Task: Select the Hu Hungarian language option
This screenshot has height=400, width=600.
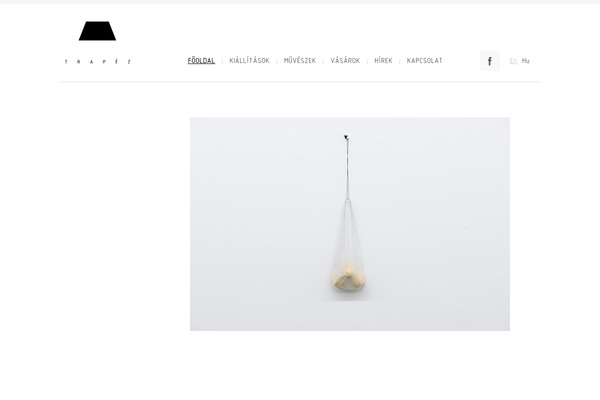Action: click(x=525, y=60)
